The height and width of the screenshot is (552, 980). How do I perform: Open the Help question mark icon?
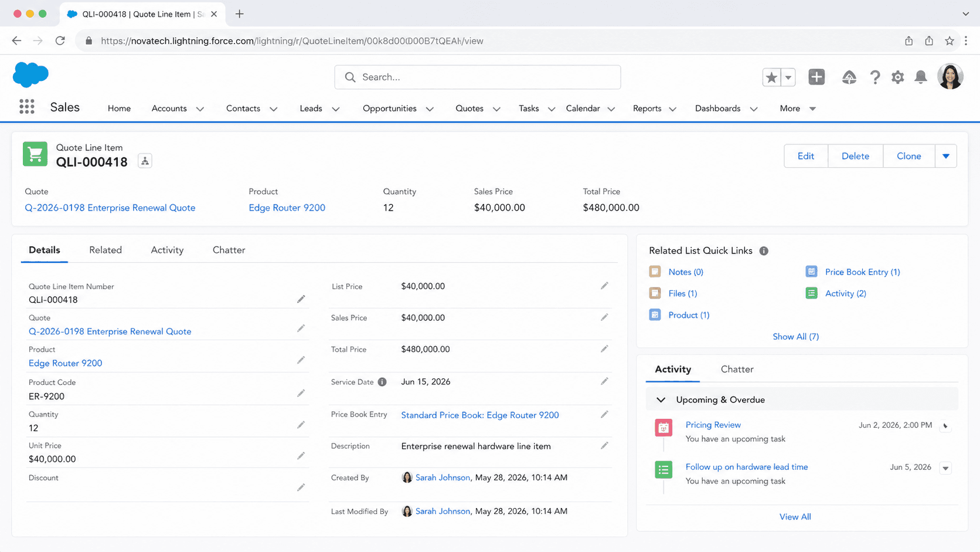(874, 77)
